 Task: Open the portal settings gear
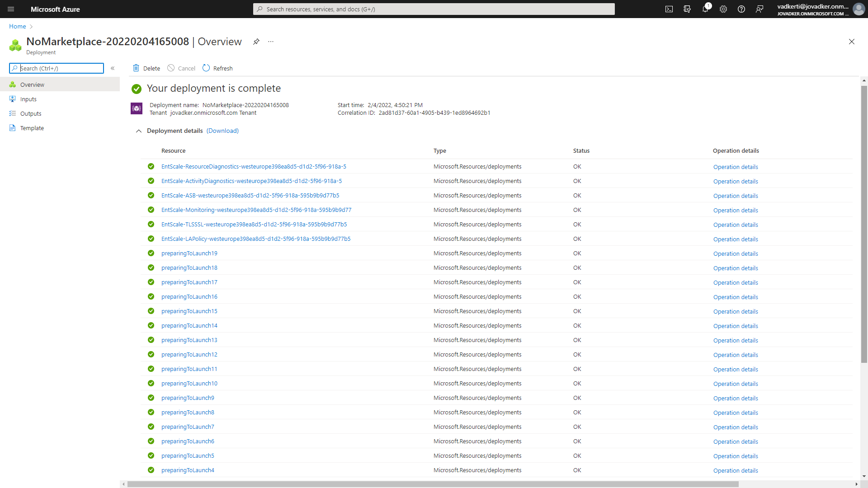point(723,9)
